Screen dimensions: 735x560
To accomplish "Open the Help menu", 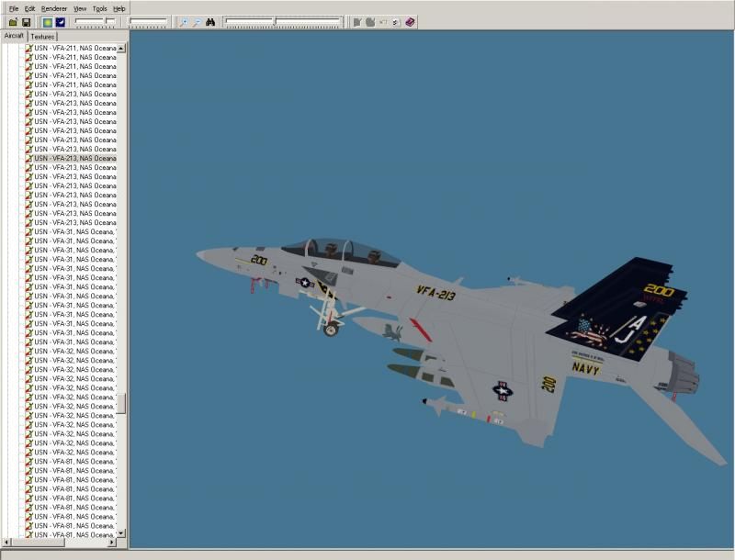I will click(119, 8).
